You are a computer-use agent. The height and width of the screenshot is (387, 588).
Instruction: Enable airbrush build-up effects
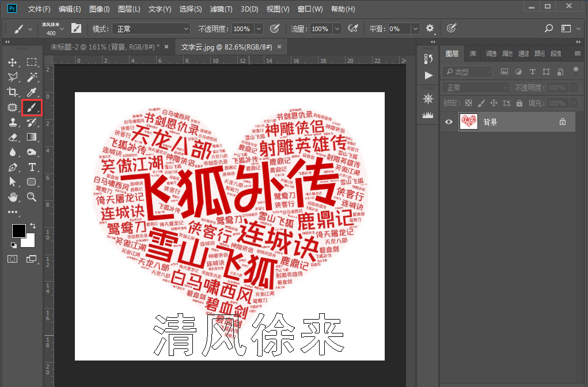pos(353,28)
